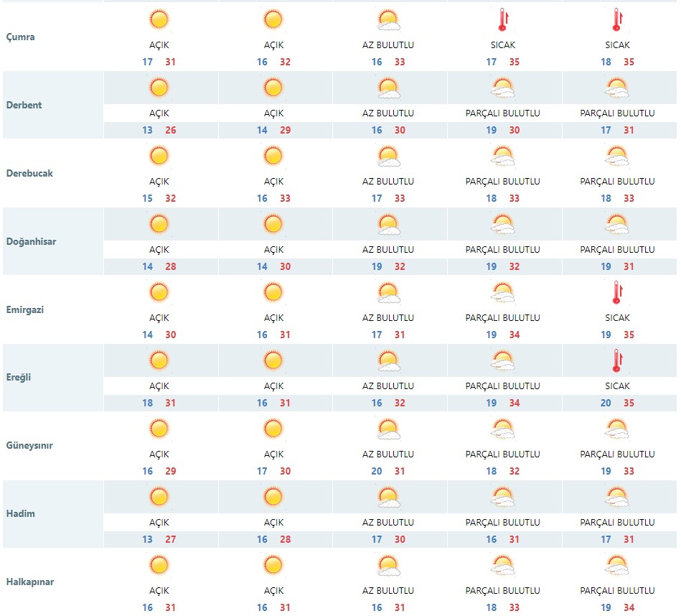Click Hadim's fourth day partly cloudy icon
This screenshot has width=681, height=616.
coord(502,497)
